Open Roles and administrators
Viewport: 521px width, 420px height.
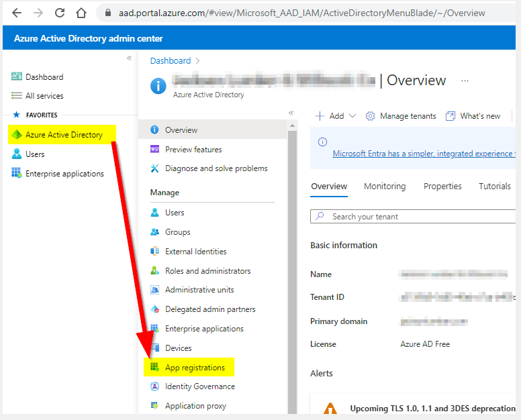[207, 271]
